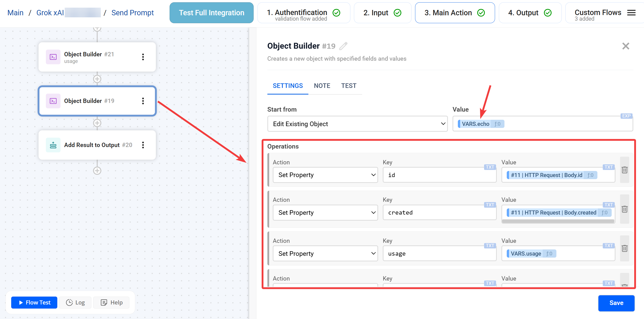Open three-dot menu for Object Builder #21
644x319 pixels.
143,57
